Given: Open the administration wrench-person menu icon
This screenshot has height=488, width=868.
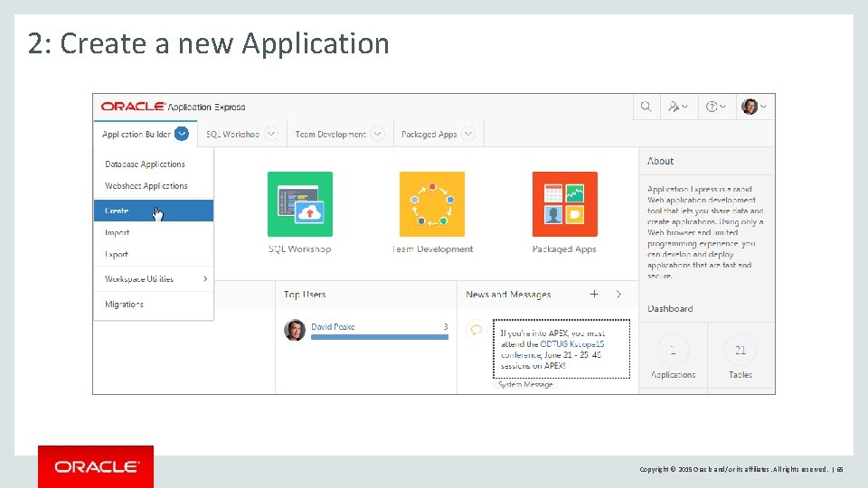Looking at the screenshot, I should coord(677,107).
